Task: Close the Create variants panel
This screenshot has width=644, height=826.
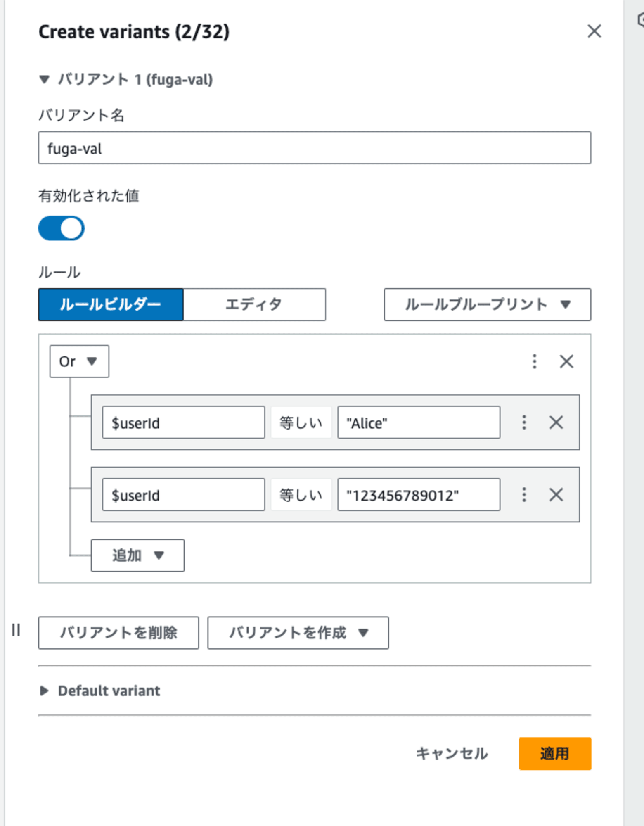Action: [x=594, y=31]
